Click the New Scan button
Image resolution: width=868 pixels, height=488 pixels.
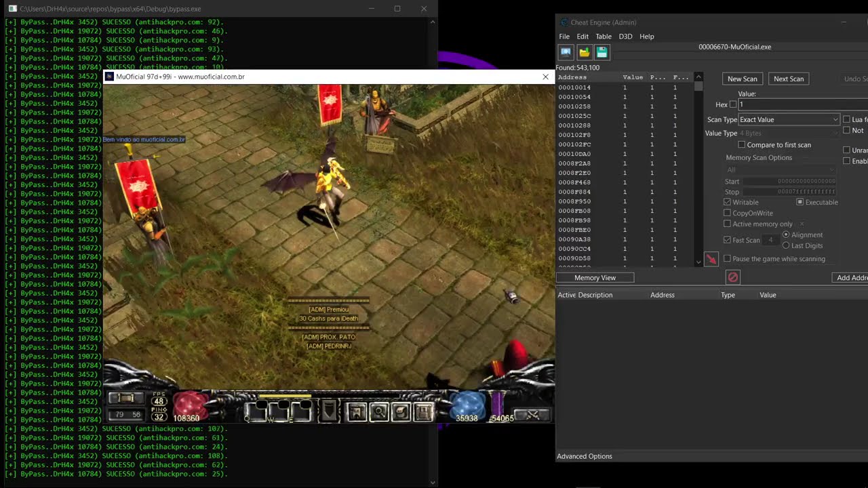click(743, 79)
